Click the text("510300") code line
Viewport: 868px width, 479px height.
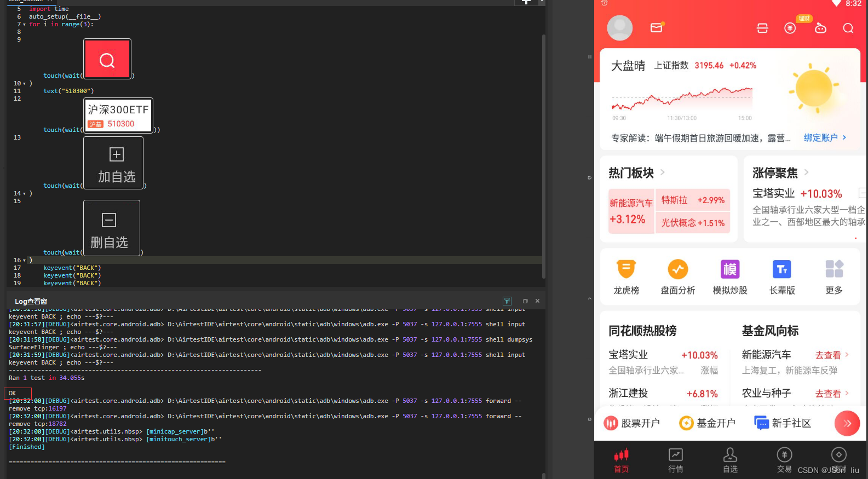tap(68, 91)
